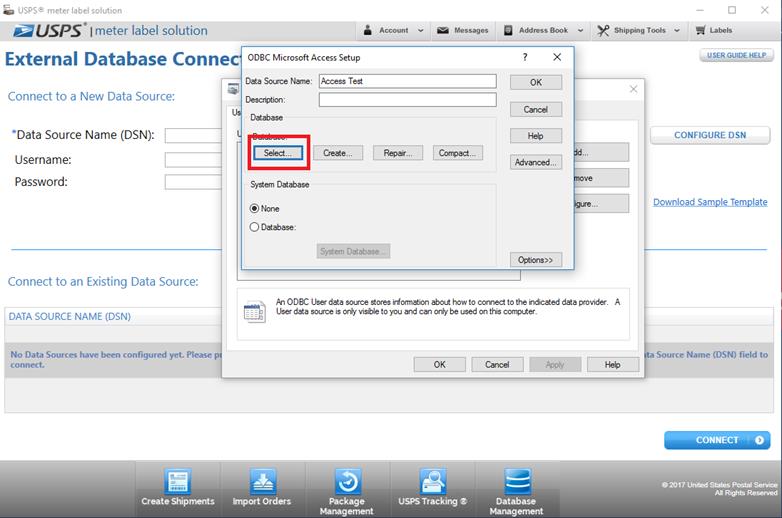Close the ODBC Data Source Administrator window

633,89
